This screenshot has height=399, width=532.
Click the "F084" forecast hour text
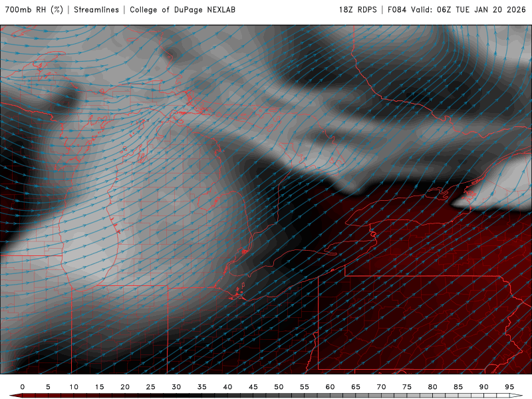(397, 9)
